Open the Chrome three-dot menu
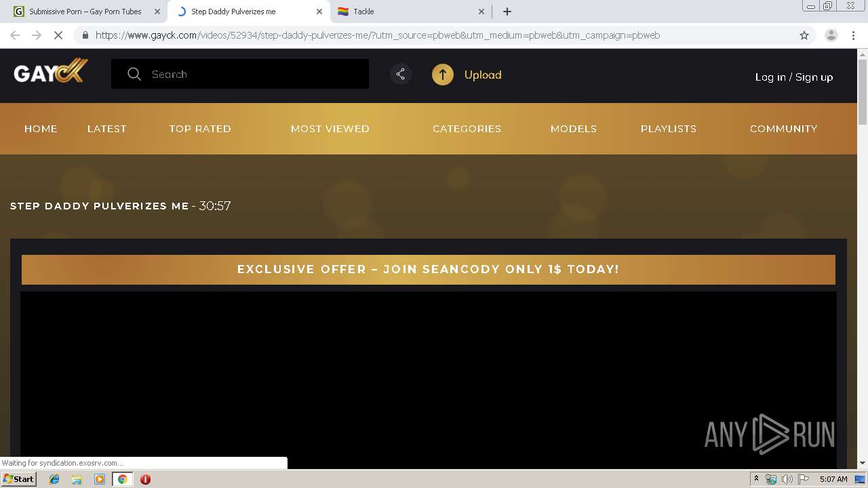This screenshot has width=868, height=488. click(x=854, y=35)
